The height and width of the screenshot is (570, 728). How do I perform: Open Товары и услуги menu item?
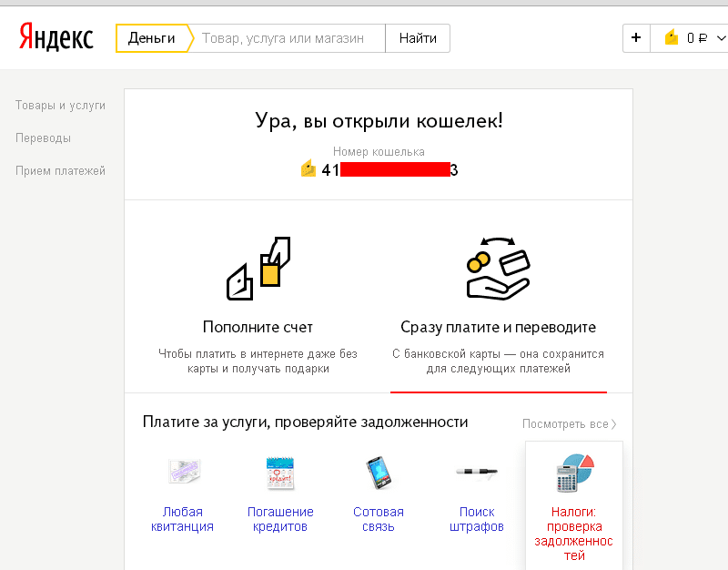click(x=60, y=106)
